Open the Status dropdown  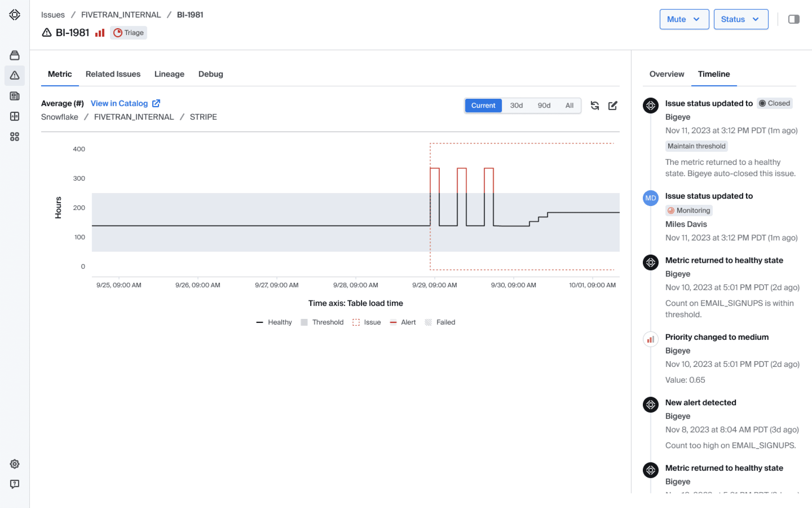741,19
